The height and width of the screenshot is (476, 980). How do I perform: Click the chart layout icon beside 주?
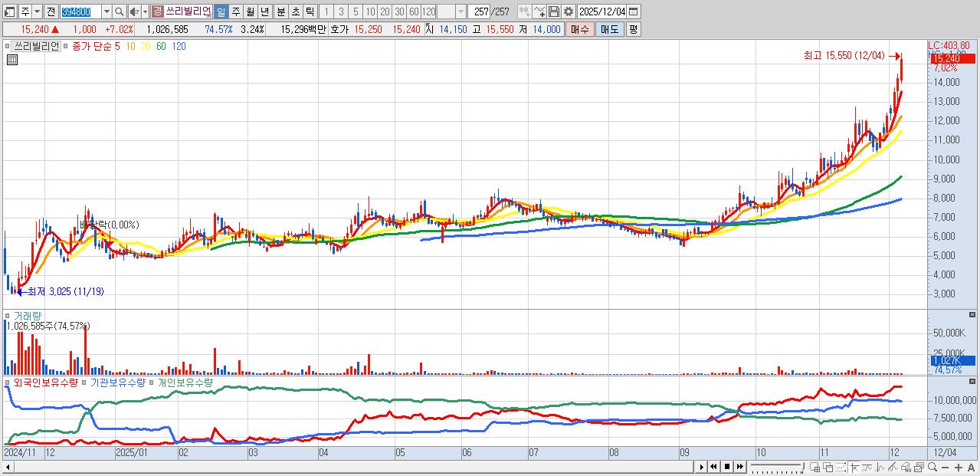pos(11,11)
